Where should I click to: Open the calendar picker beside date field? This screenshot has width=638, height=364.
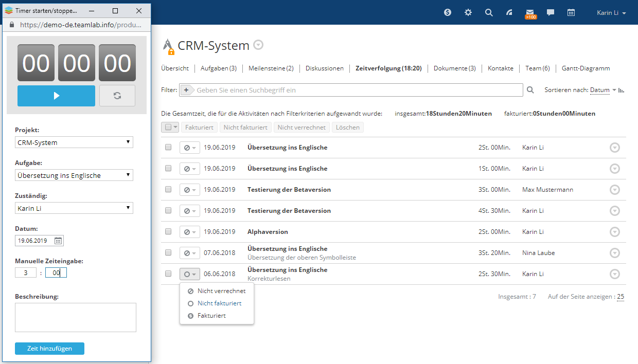click(58, 240)
